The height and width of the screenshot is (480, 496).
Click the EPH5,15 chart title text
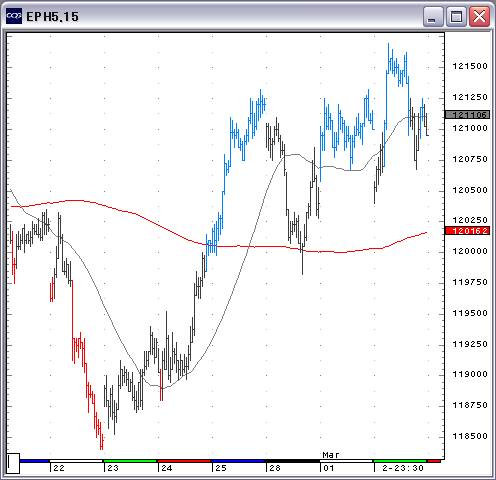click(52, 17)
